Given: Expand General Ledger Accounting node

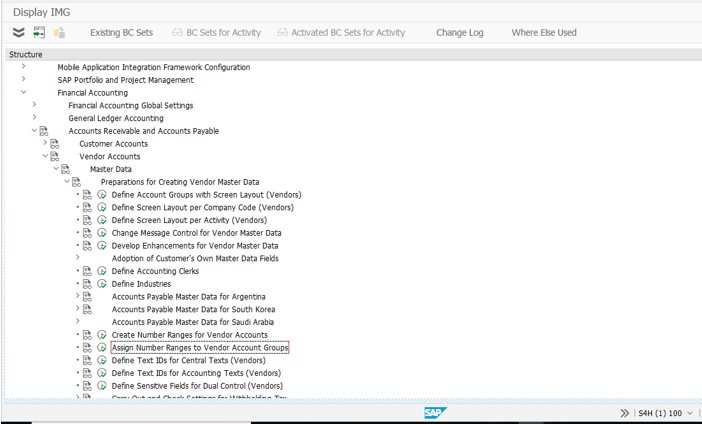Looking at the screenshot, I should [34, 117].
